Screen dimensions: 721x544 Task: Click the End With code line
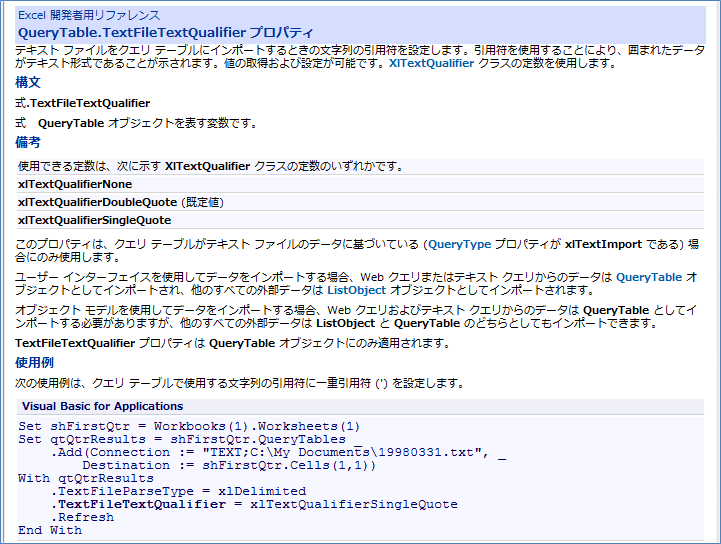(x=50, y=530)
